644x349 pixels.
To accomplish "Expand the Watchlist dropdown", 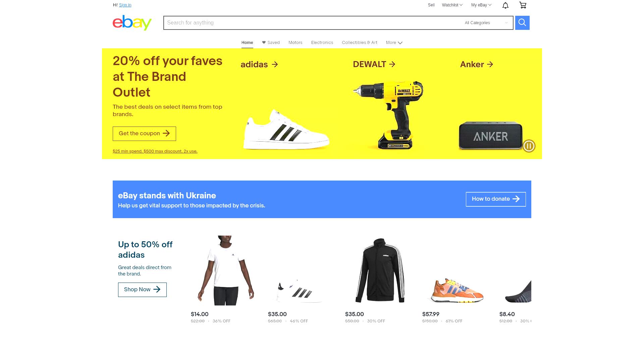I will (x=452, y=5).
